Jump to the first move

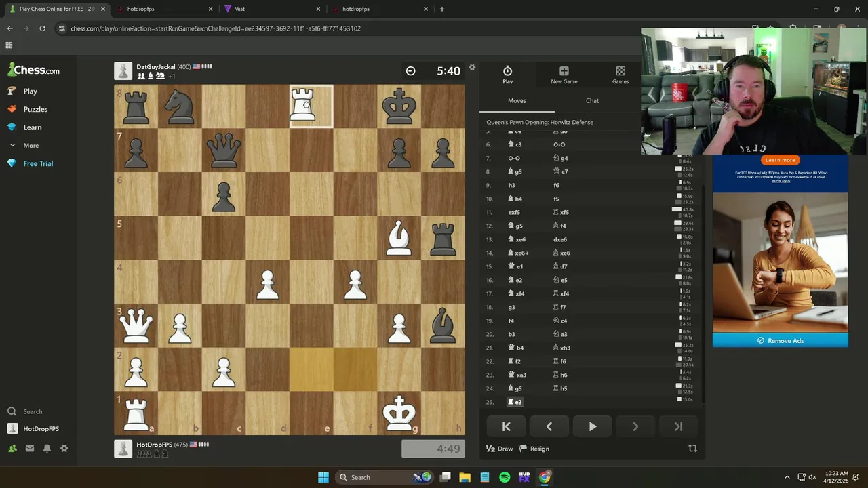click(506, 426)
